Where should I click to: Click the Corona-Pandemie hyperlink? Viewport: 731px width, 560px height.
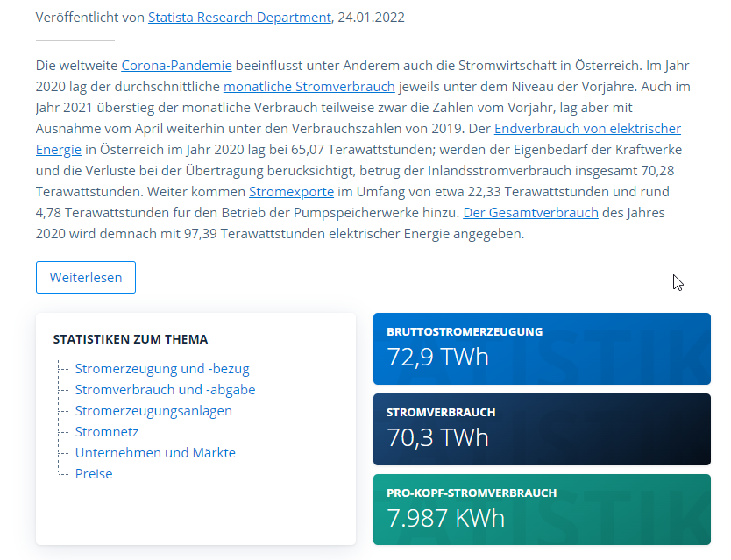click(176, 66)
